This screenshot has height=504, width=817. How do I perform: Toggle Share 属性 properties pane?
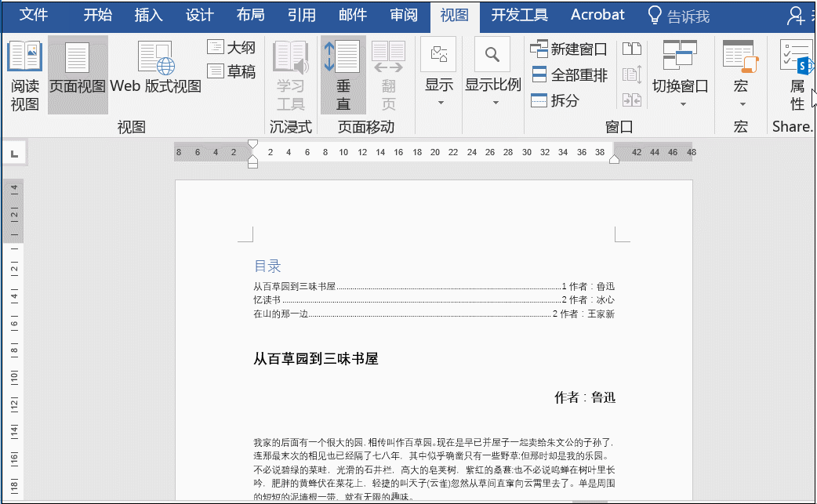point(796,76)
